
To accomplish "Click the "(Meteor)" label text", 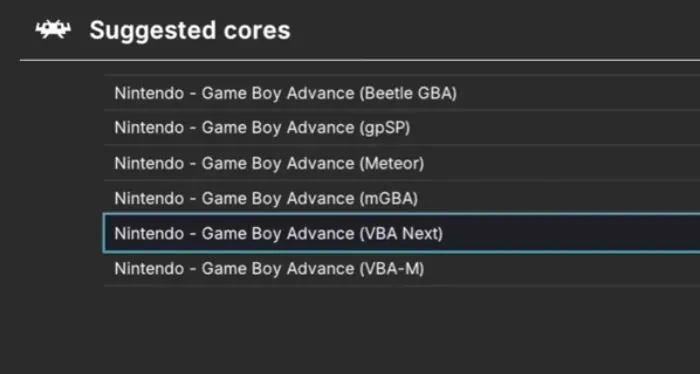I will (392, 163).
